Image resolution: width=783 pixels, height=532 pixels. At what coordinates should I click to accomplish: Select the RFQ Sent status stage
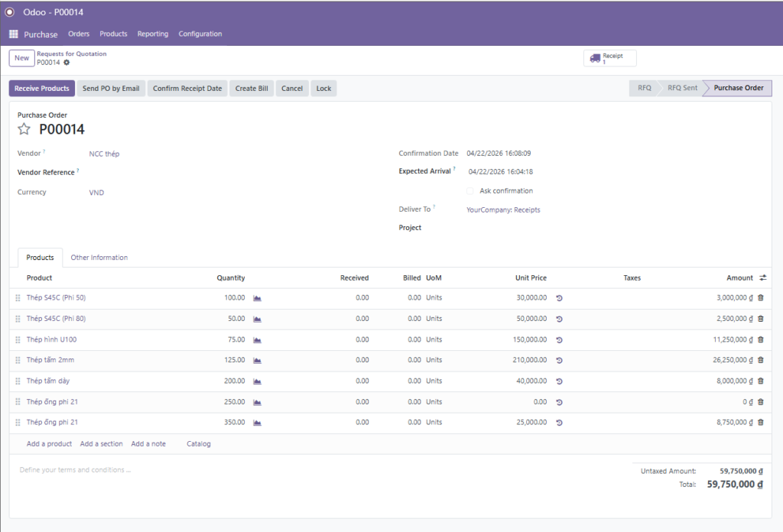tap(682, 89)
